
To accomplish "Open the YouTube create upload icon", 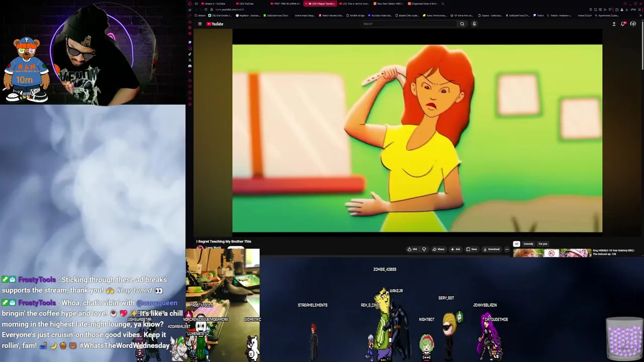I will pos(614,24).
